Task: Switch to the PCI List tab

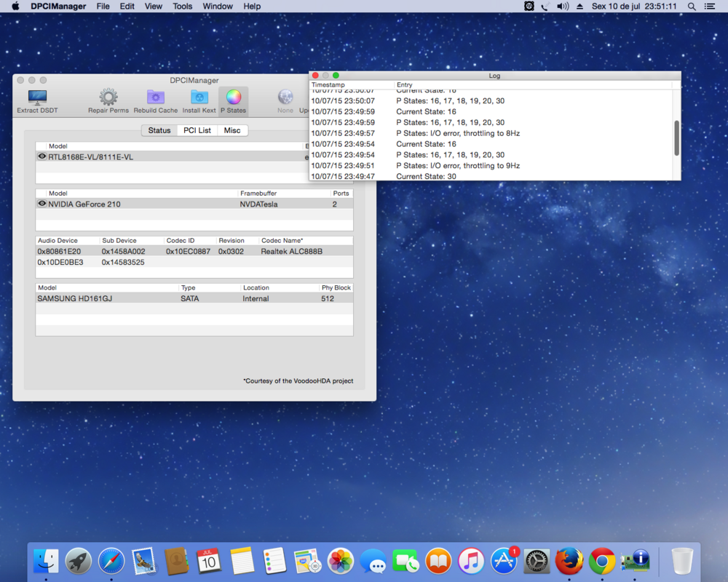Action: 197,130
